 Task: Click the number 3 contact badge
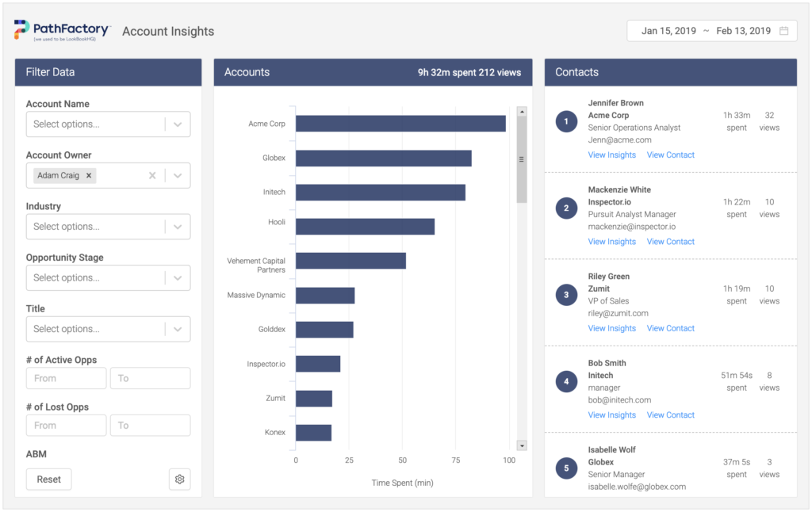pos(566,295)
